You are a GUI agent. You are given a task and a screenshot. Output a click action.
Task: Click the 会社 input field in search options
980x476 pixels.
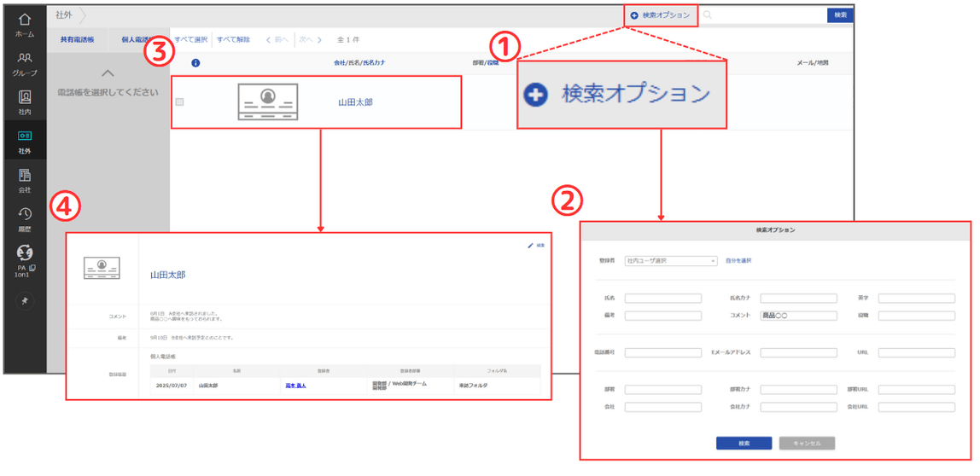(x=663, y=407)
